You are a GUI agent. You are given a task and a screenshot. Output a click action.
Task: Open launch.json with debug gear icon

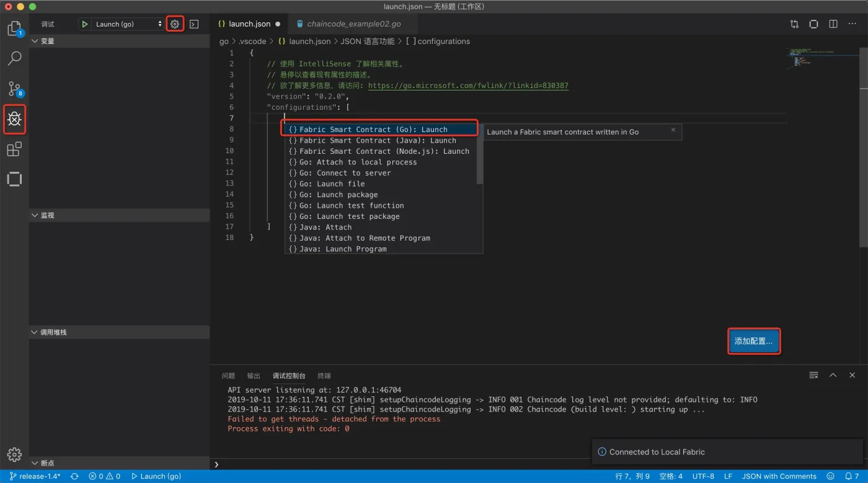tap(175, 24)
